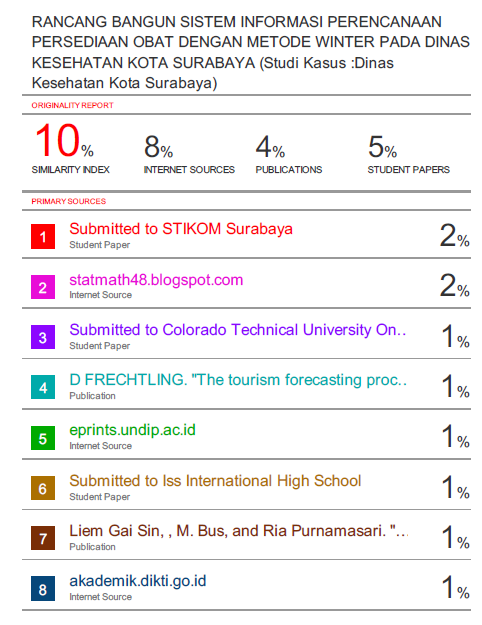The height and width of the screenshot is (625, 482).
Task: Click the navy source number 8 badge
Action: (x=43, y=589)
